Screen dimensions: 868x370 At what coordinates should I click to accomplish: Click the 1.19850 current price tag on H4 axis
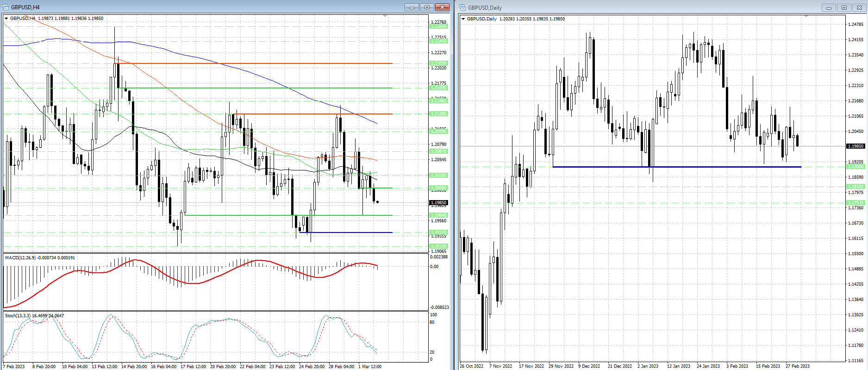click(x=438, y=203)
